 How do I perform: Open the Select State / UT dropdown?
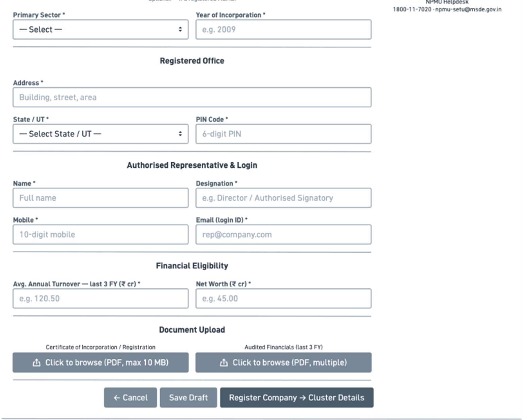pos(100,134)
